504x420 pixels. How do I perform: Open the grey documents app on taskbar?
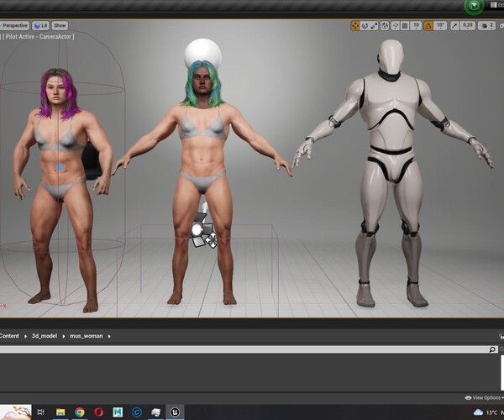(x=156, y=412)
